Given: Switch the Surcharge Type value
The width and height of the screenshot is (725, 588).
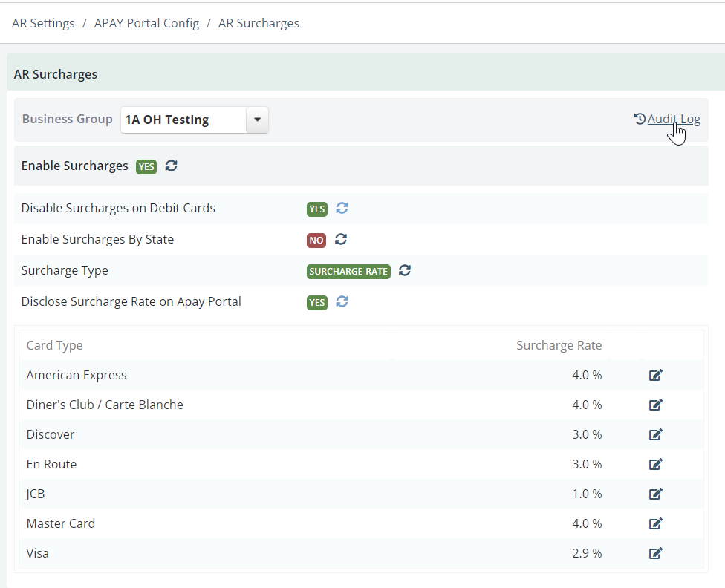Looking at the screenshot, I should (405, 270).
